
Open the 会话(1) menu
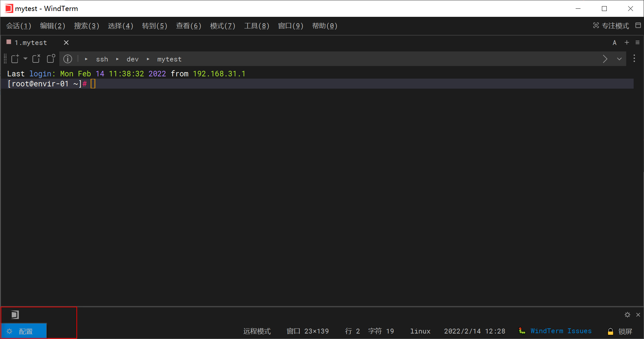(19, 26)
